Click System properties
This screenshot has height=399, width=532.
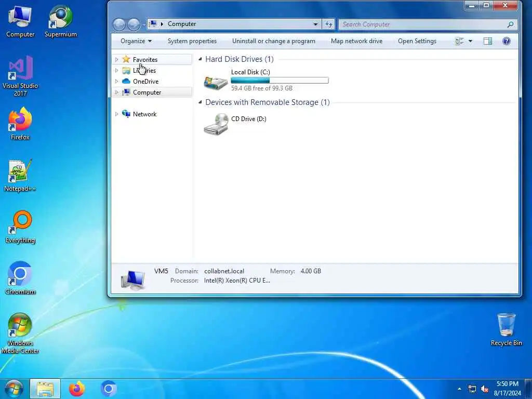192,41
